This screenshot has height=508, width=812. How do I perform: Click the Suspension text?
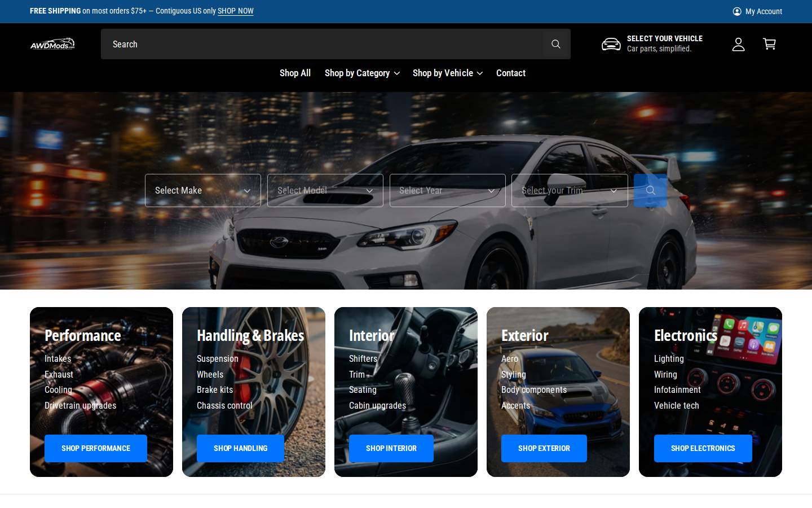(218, 358)
